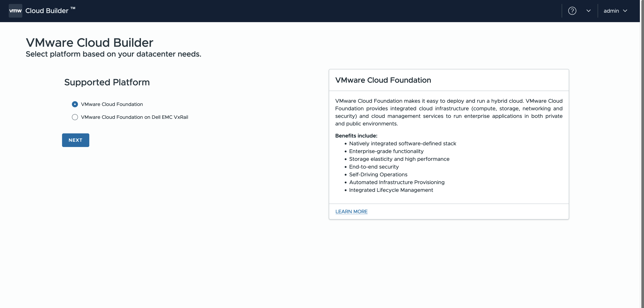Open the LEARN MORE link

(x=351, y=212)
